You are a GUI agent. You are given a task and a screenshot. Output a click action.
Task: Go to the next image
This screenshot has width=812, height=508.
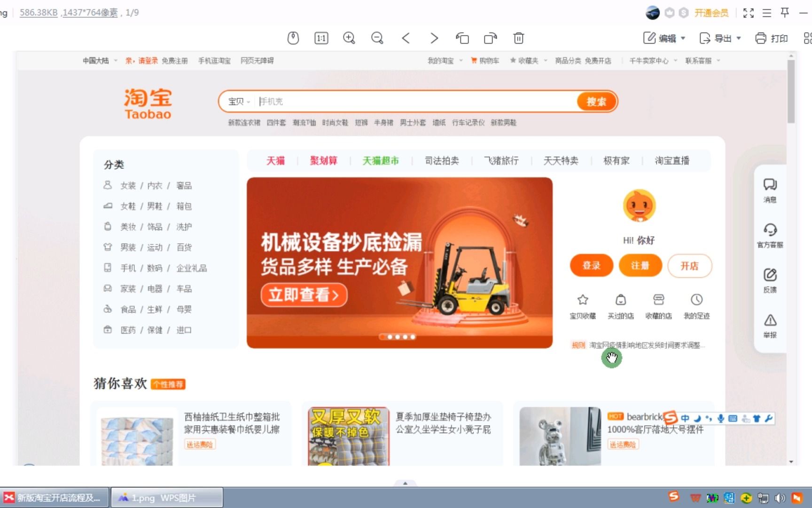point(434,38)
